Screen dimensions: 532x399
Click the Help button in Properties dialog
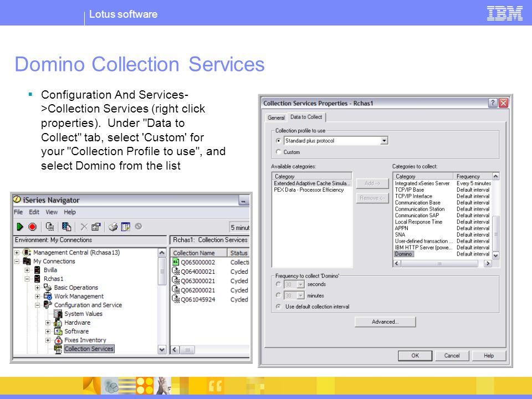489,356
